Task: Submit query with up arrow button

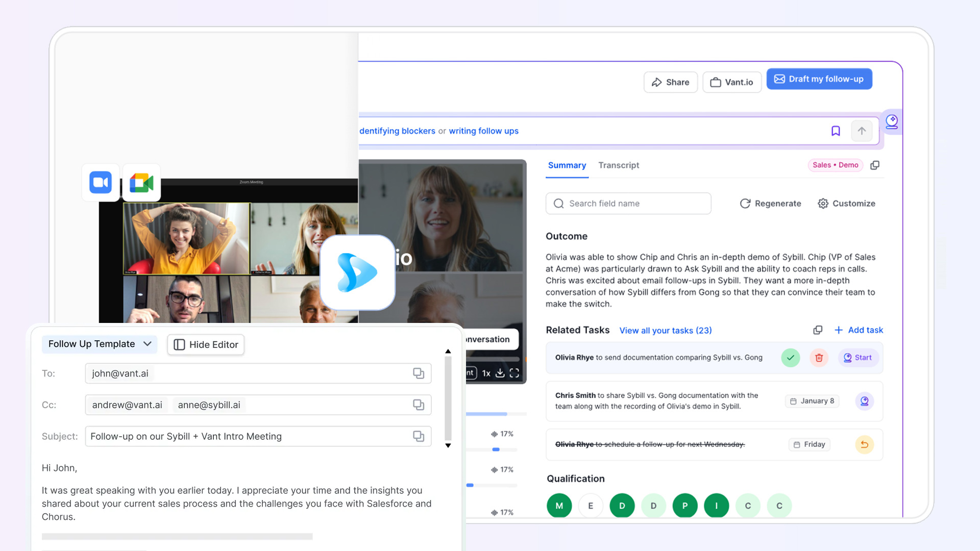Action: tap(862, 131)
